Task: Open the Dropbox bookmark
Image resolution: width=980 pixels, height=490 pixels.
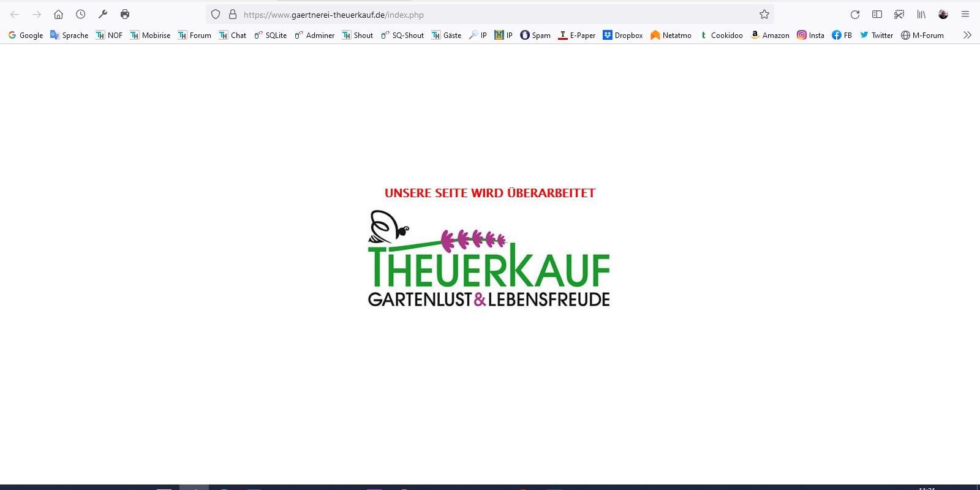Action: pyautogui.click(x=623, y=35)
